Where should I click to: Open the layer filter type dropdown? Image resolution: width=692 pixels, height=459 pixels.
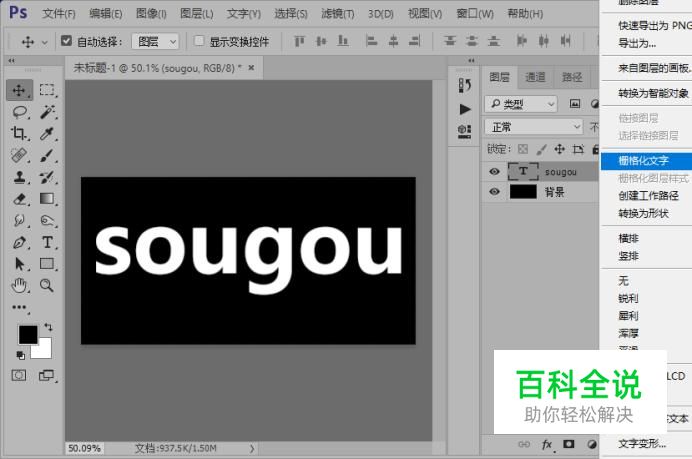(x=521, y=104)
